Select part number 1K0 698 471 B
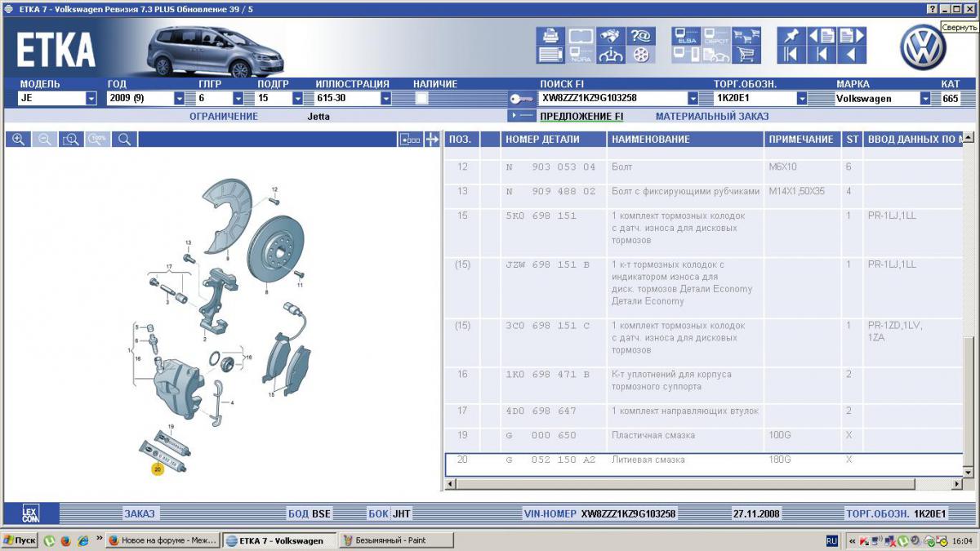The width and height of the screenshot is (980, 551). [548, 375]
